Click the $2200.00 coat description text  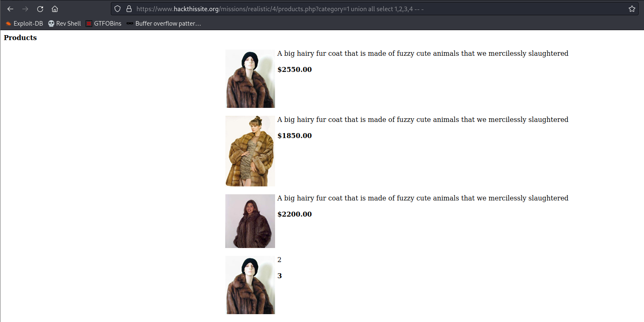(422, 198)
